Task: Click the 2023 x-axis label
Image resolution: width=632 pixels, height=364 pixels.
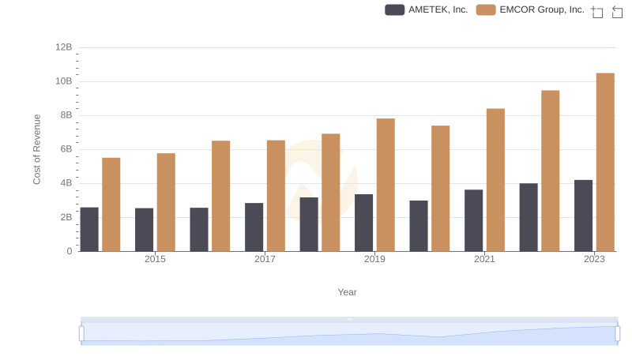Action: click(x=595, y=259)
